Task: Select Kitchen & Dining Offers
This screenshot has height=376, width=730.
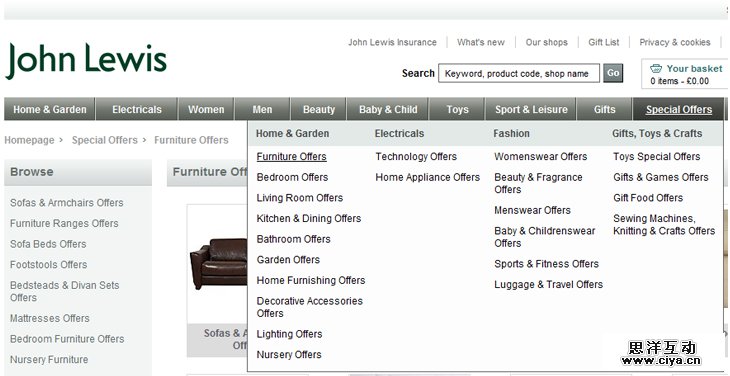Action: 309,218
